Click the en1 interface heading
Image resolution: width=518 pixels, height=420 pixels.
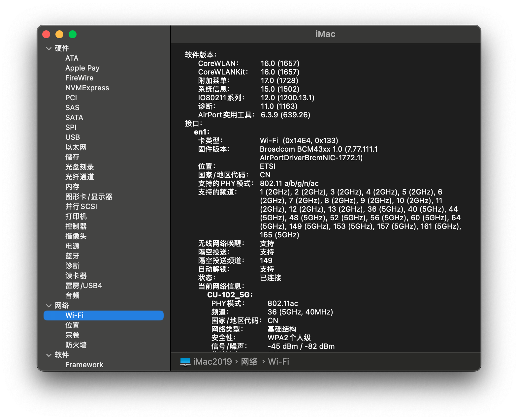[202, 132]
